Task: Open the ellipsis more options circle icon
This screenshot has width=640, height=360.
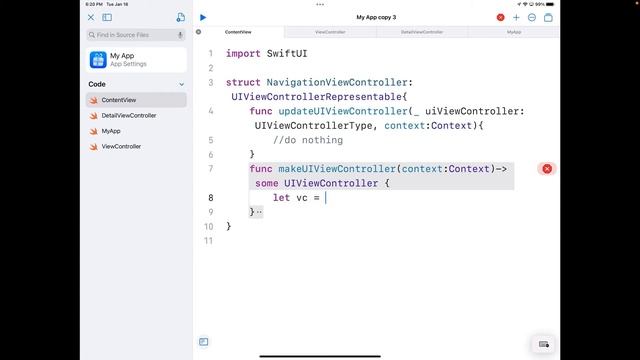Action: pyautogui.click(x=532, y=18)
